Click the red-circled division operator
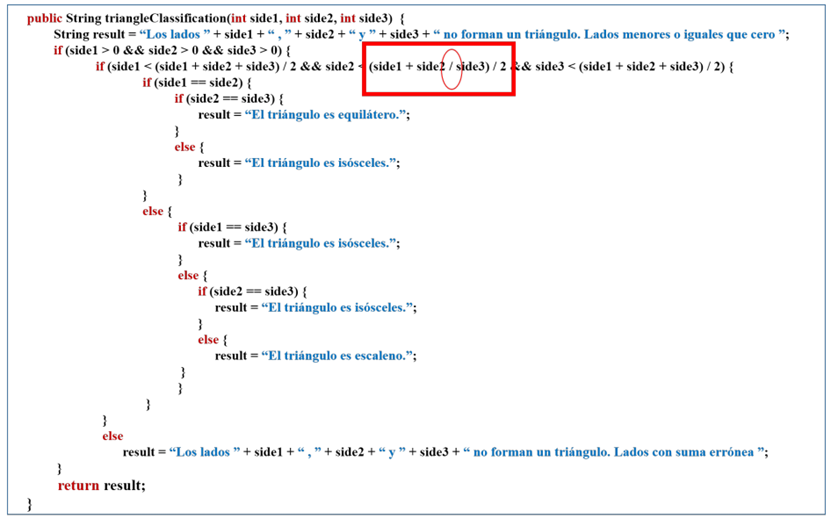831x519 pixels. coord(451,67)
